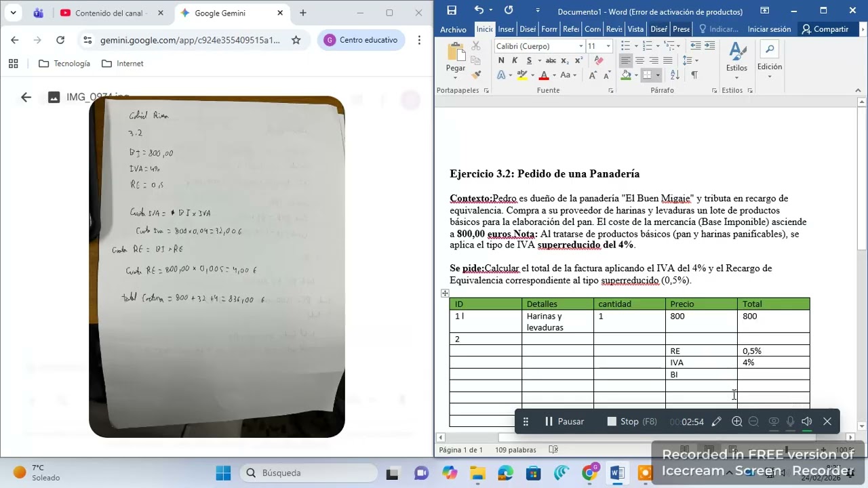Decrease indent in paragraph group

point(695,45)
